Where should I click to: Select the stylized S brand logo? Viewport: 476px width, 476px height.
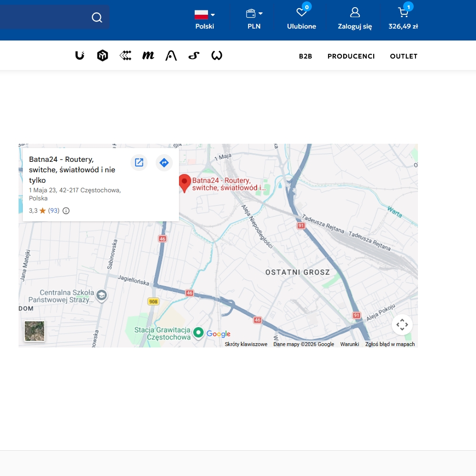tap(194, 56)
